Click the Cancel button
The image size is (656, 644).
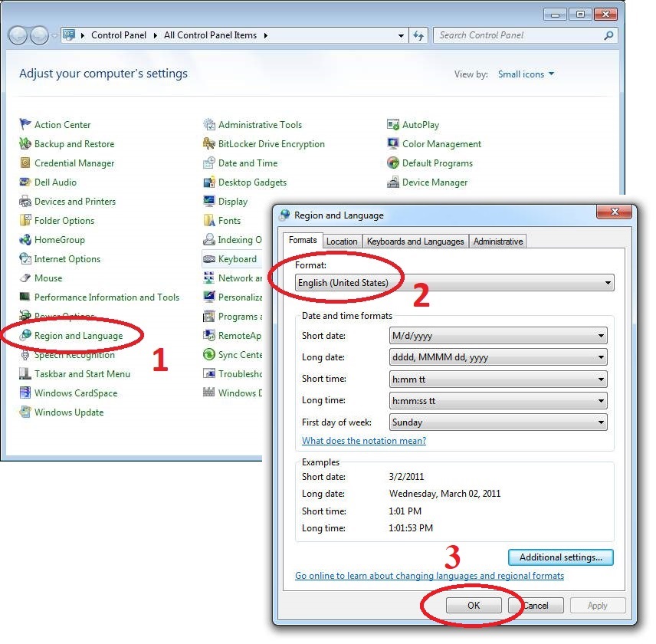click(536, 606)
